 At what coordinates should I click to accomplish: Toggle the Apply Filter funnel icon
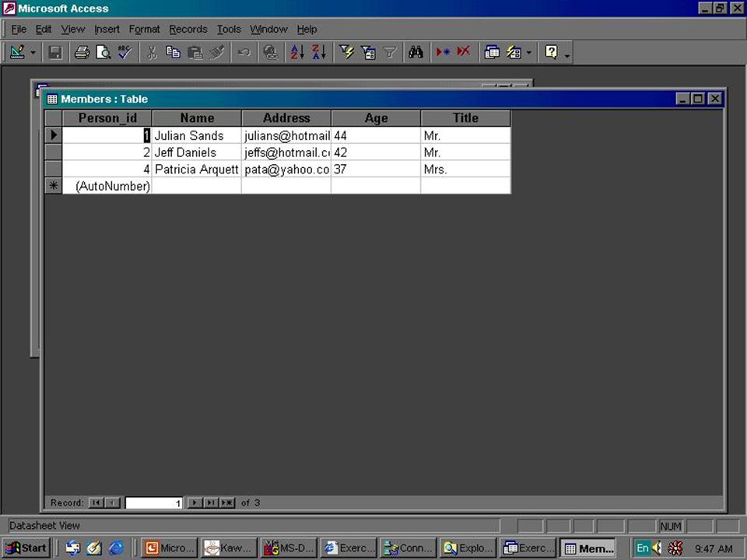[x=390, y=52]
